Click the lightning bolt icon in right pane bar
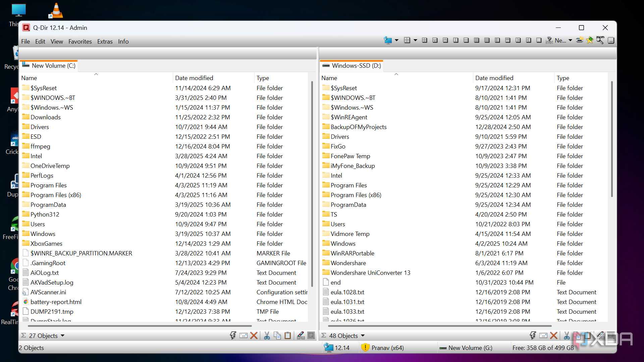 (x=533, y=335)
